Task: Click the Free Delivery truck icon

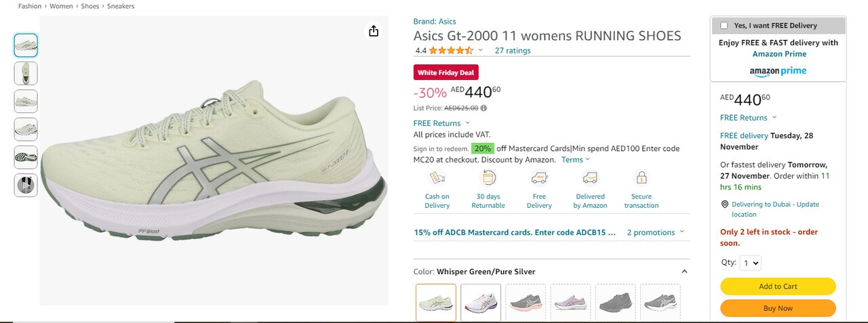Action: click(539, 178)
